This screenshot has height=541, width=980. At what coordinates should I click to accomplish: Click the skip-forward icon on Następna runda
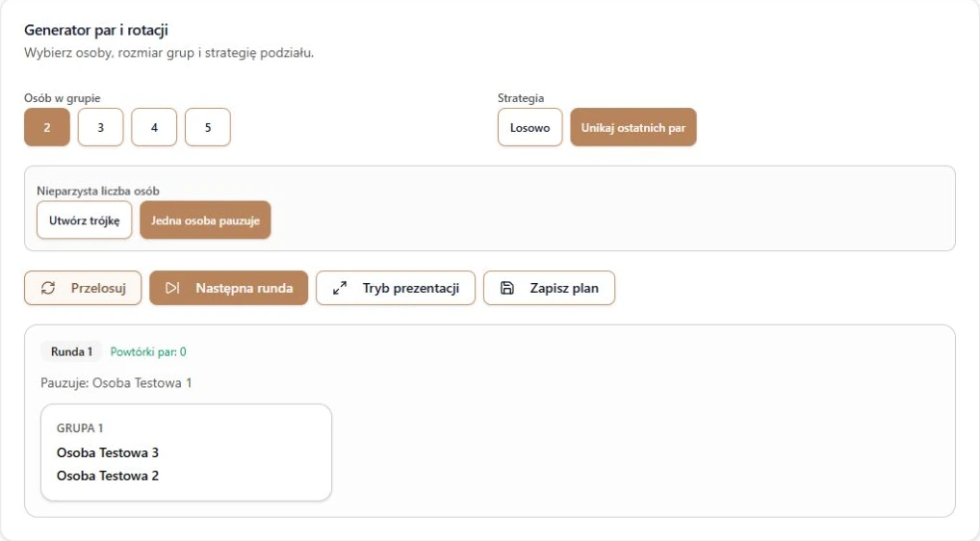tap(172, 288)
